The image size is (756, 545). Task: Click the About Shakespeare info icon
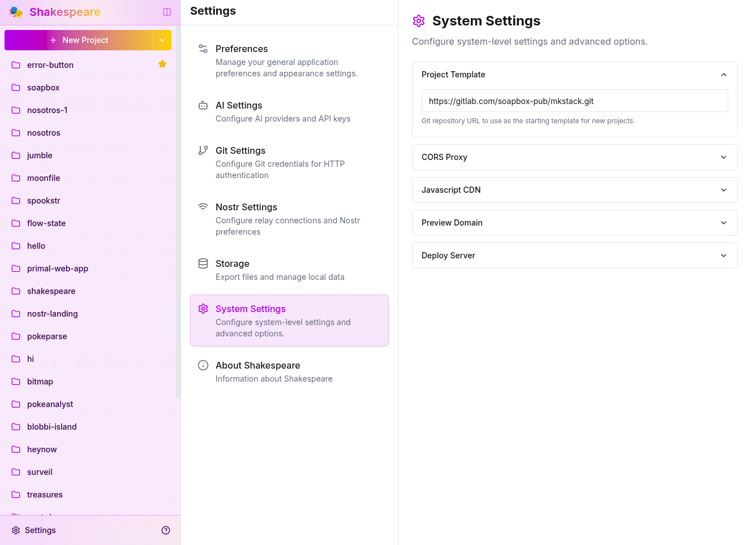203,365
